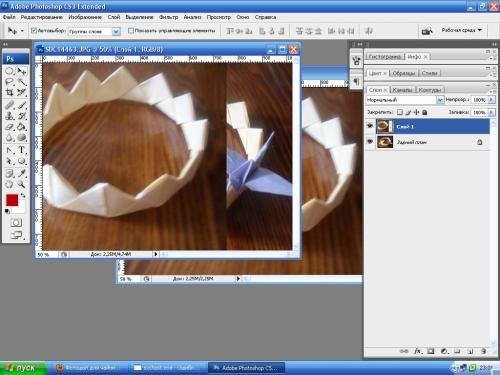
Task: Select the Eraser tool
Action: coord(9,127)
